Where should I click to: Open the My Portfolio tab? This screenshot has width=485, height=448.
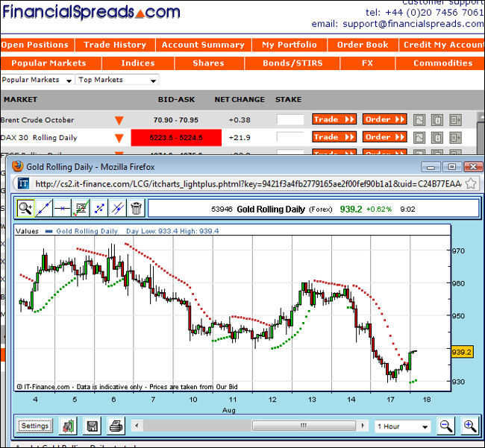[x=290, y=45]
